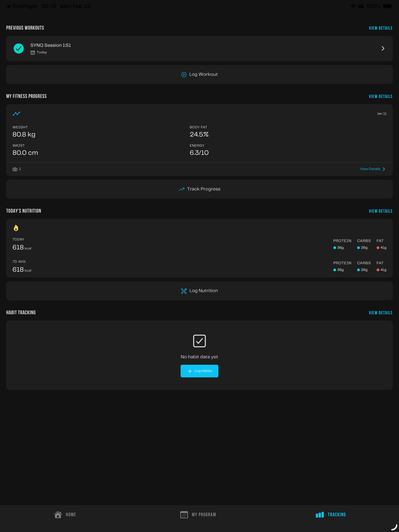The image size is (399, 532).
Task: Tap the Log Workout button
Action: (199, 74)
